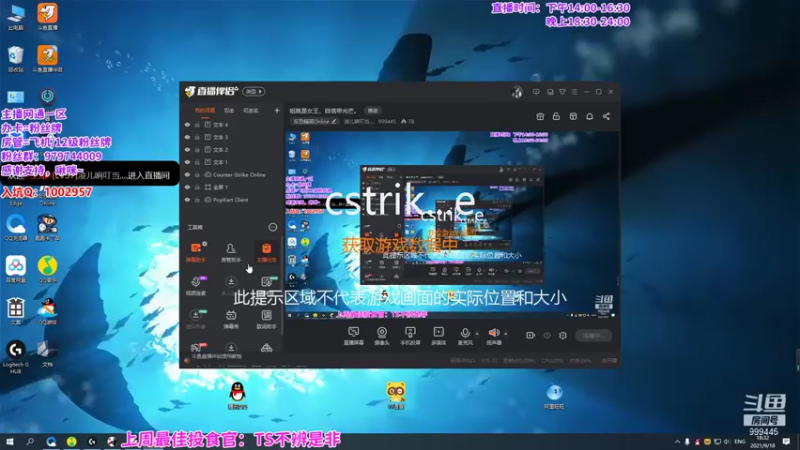Open the lyrics assistant tool
Image resolution: width=800 pixels, height=450 pixels.
266,318
